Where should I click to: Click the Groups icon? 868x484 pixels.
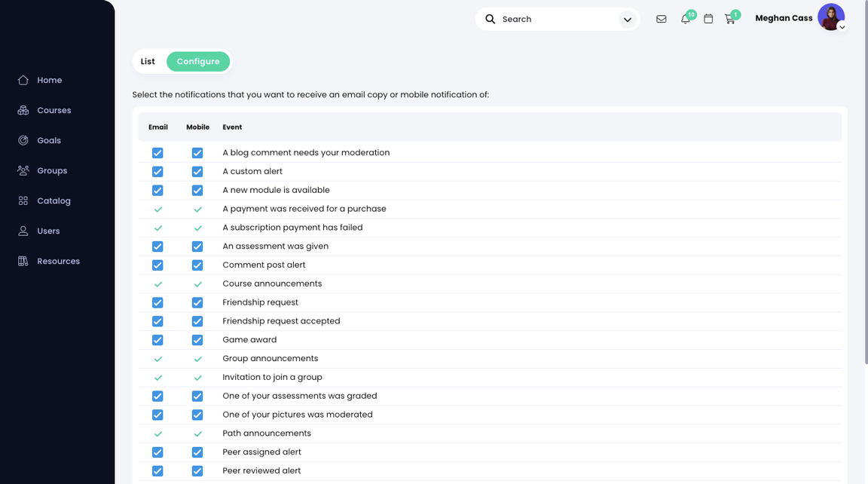pos(22,170)
